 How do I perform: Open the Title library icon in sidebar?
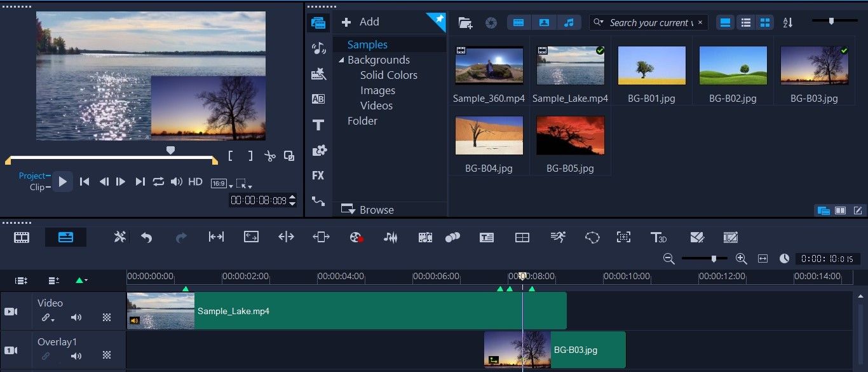(x=318, y=125)
